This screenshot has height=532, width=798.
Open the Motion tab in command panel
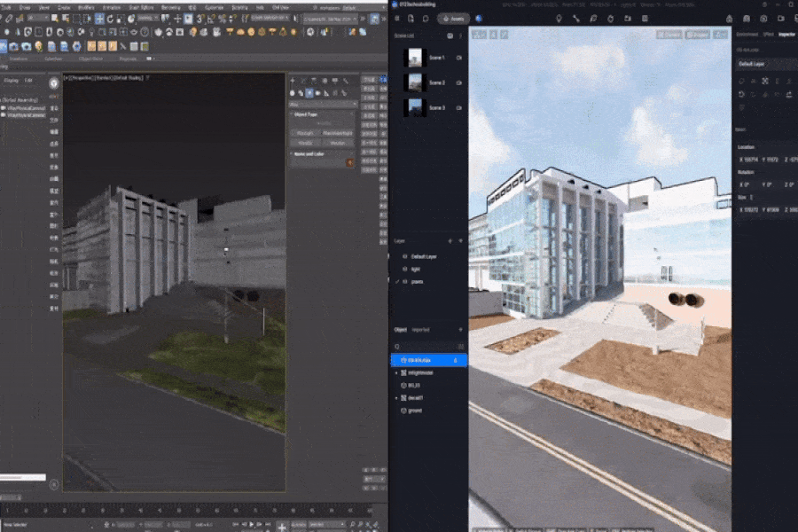click(325, 81)
